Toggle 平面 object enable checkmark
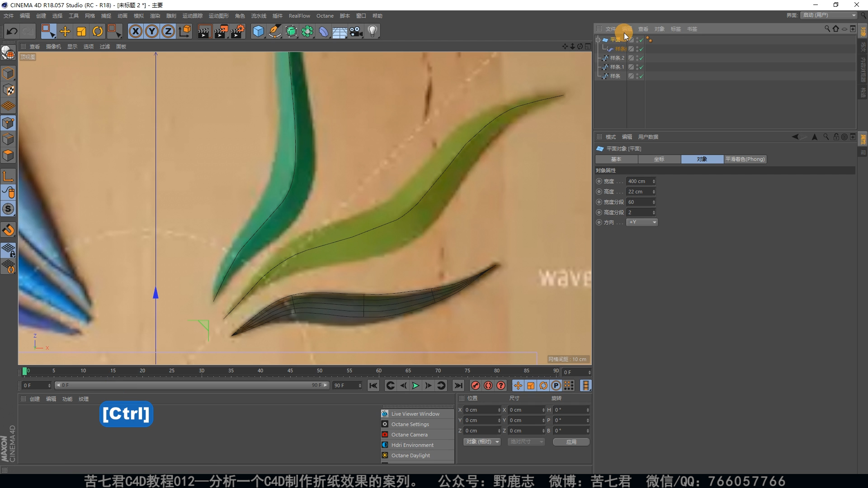The height and width of the screenshot is (488, 868). click(641, 40)
